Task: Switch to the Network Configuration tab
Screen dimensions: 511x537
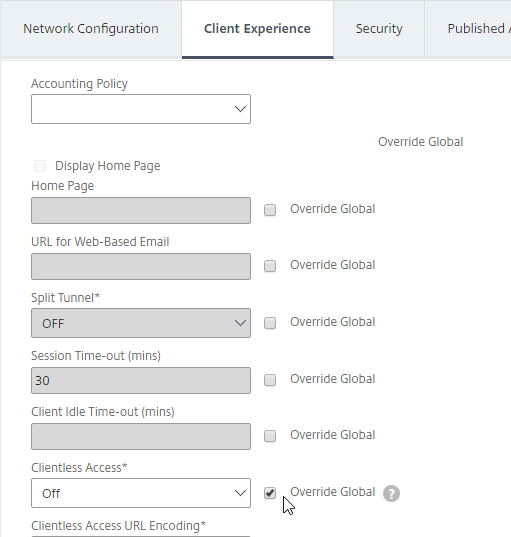Action: pos(91,29)
